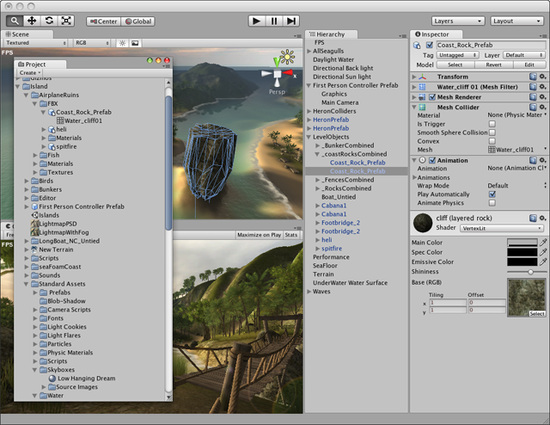
Task: Select the Scale tool in toolbar
Action: [66, 21]
